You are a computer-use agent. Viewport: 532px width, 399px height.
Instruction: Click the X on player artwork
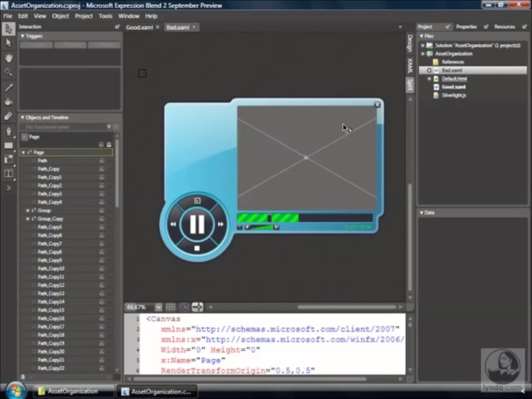pos(377,105)
